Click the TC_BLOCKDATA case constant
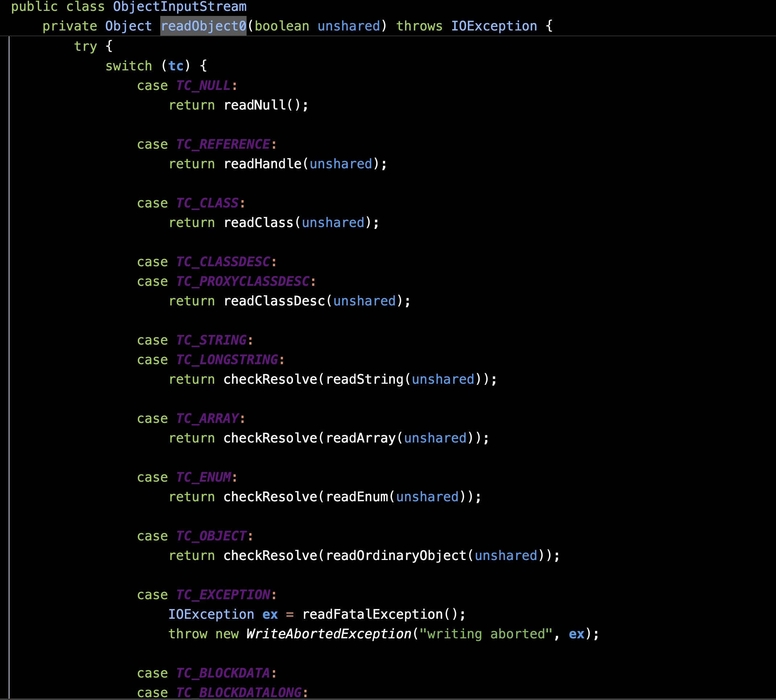This screenshot has width=776, height=700. pos(223,674)
